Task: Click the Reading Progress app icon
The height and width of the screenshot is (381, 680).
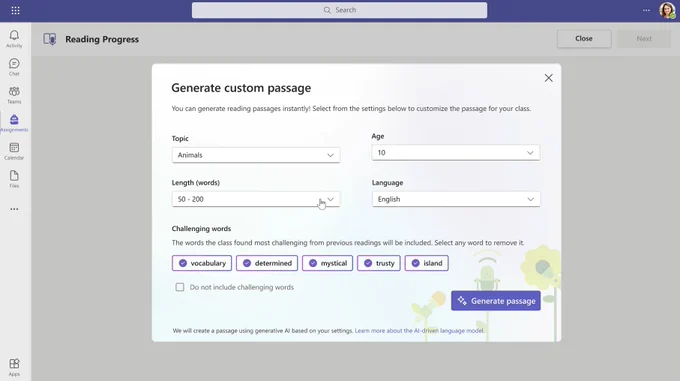Action: click(49, 39)
